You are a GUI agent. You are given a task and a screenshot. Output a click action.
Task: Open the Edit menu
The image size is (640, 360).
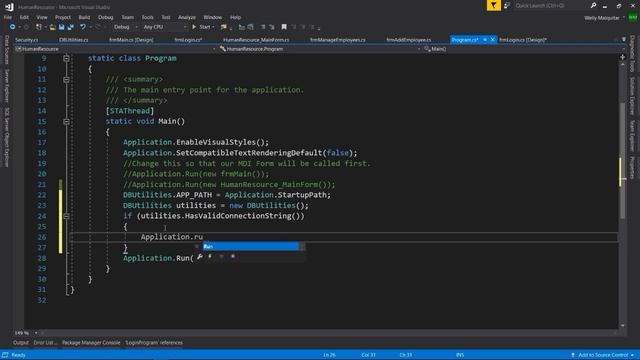pos(24,17)
